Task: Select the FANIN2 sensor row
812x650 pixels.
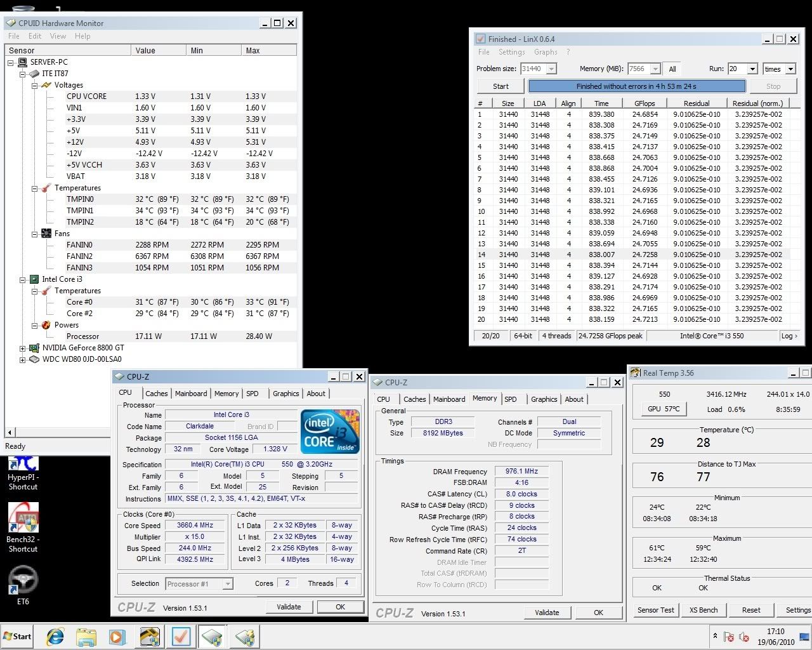Action: (151, 256)
